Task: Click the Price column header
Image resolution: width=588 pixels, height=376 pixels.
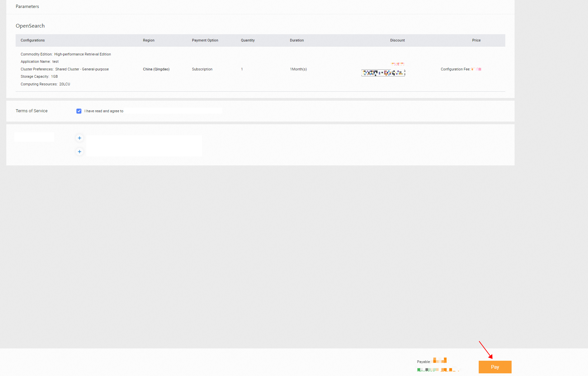Action: pos(476,40)
